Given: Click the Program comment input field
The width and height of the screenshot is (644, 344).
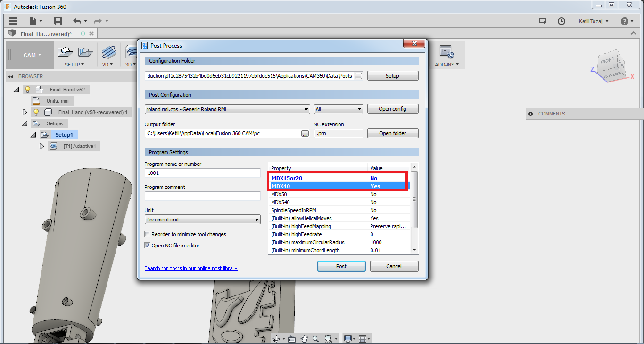Looking at the screenshot, I should tap(202, 196).
